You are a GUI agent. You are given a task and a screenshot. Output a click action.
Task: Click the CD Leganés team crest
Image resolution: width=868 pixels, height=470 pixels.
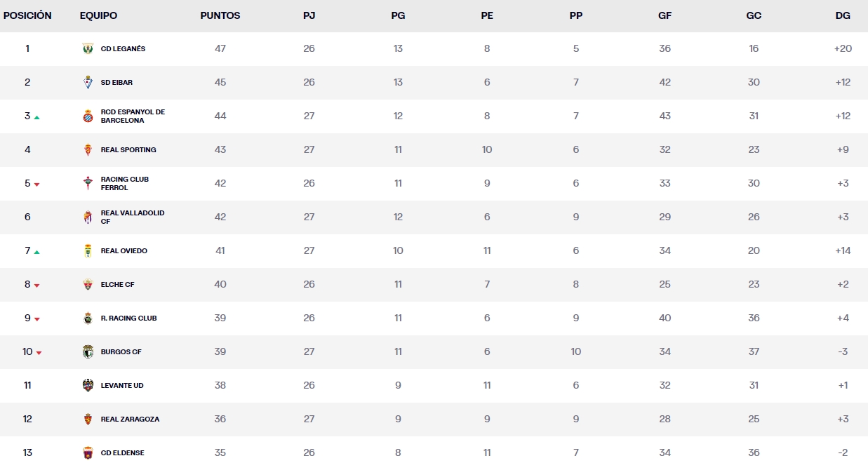coord(88,48)
